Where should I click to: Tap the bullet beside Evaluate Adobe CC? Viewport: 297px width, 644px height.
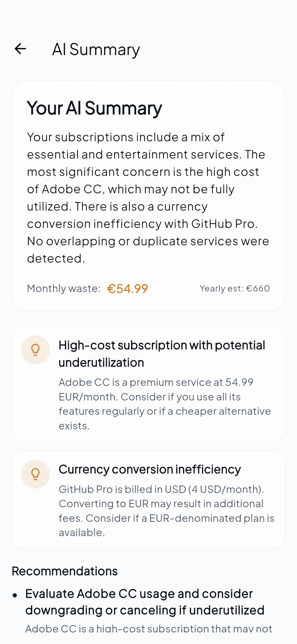click(x=15, y=596)
